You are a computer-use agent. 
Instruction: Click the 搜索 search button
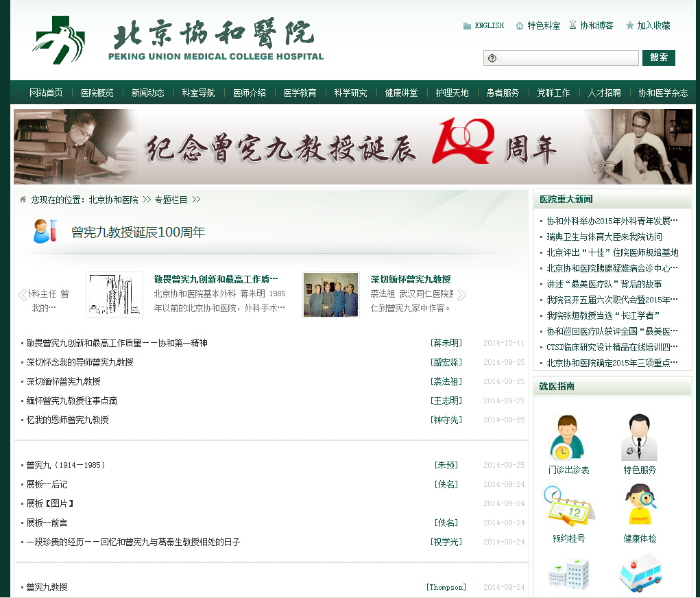click(x=658, y=58)
